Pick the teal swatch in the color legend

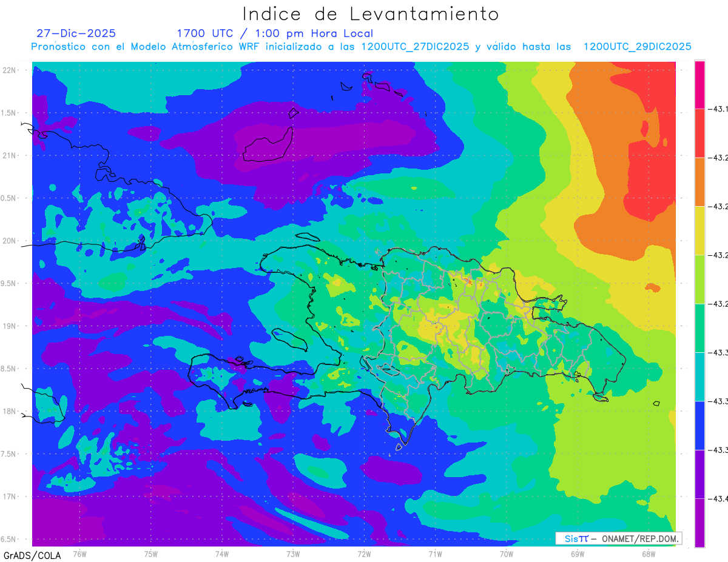point(699,376)
